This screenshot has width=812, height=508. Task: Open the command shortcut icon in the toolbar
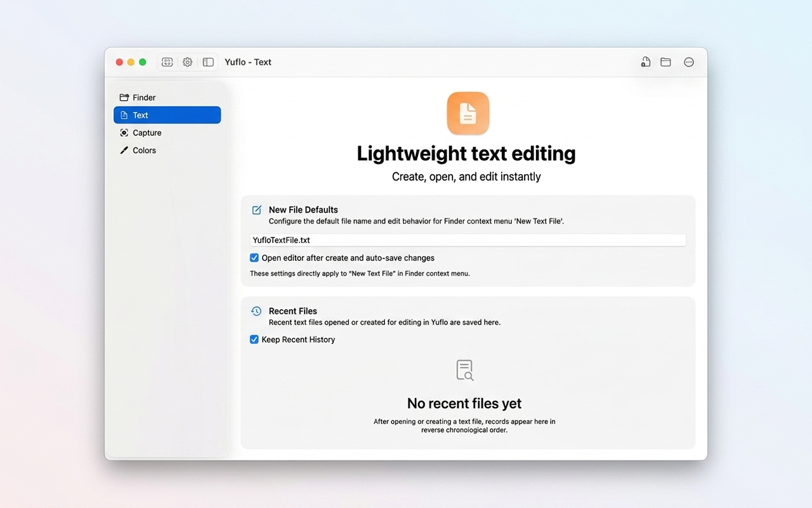pos(167,62)
